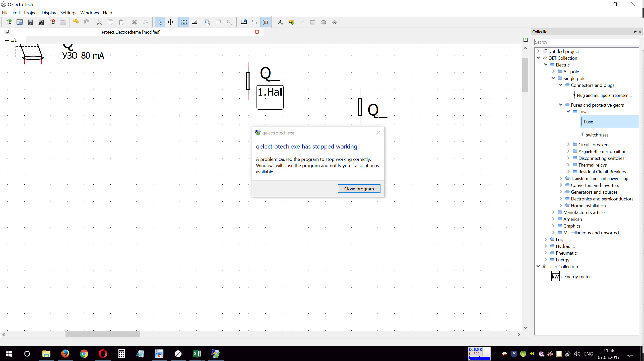Click the Undo arrow icon
Viewport: 644px width, 361px height.
[76, 22]
